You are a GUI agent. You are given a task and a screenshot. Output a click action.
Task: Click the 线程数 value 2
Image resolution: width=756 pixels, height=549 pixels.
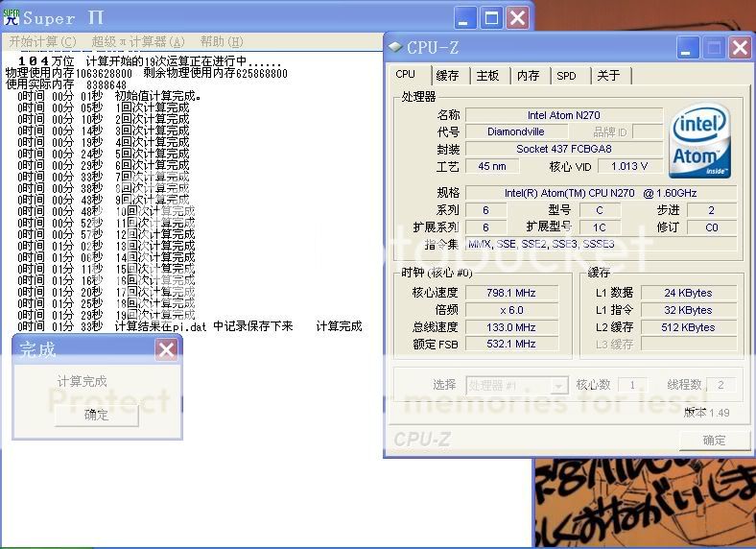coord(721,385)
